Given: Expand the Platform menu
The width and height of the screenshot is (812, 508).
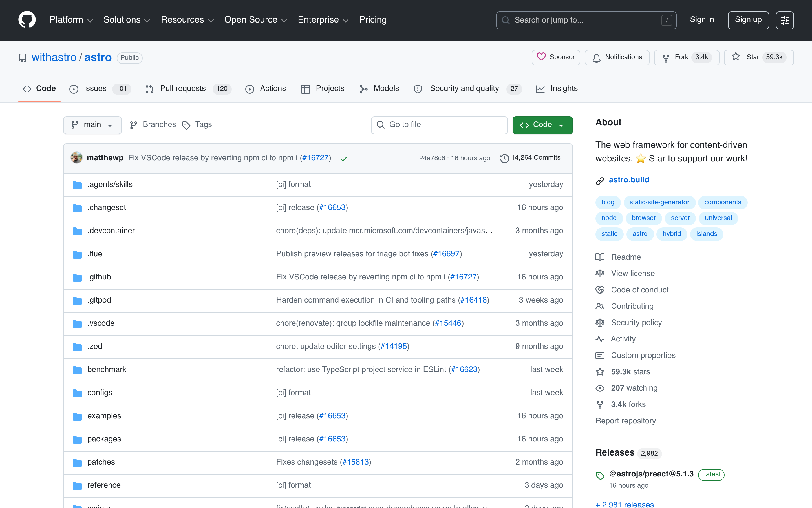Looking at the screenshot, I should (x=71, y=20).
